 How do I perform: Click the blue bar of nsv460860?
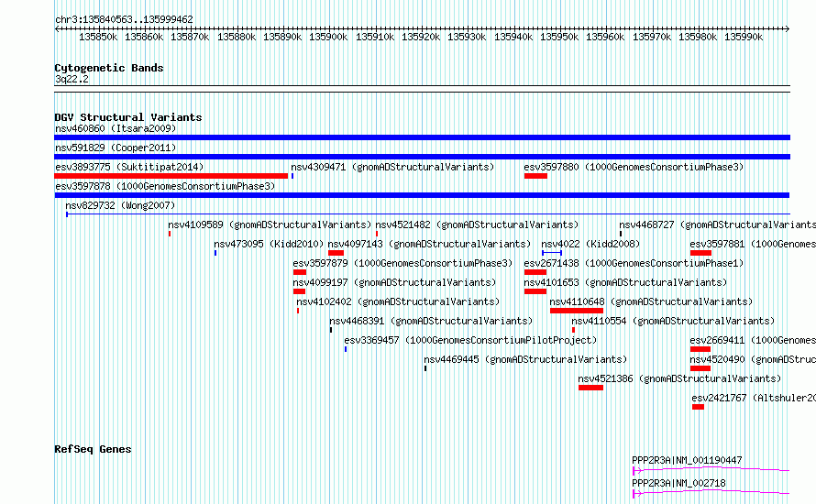tap(422, 137)
